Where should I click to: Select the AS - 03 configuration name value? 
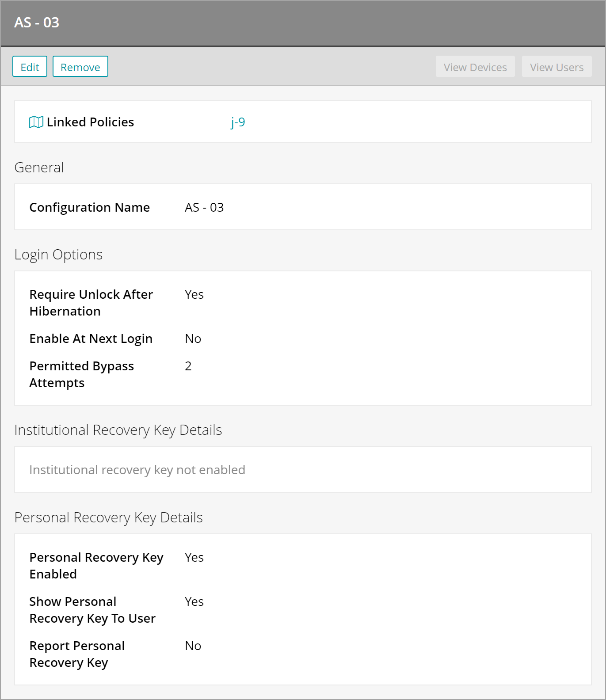[204, 207]
